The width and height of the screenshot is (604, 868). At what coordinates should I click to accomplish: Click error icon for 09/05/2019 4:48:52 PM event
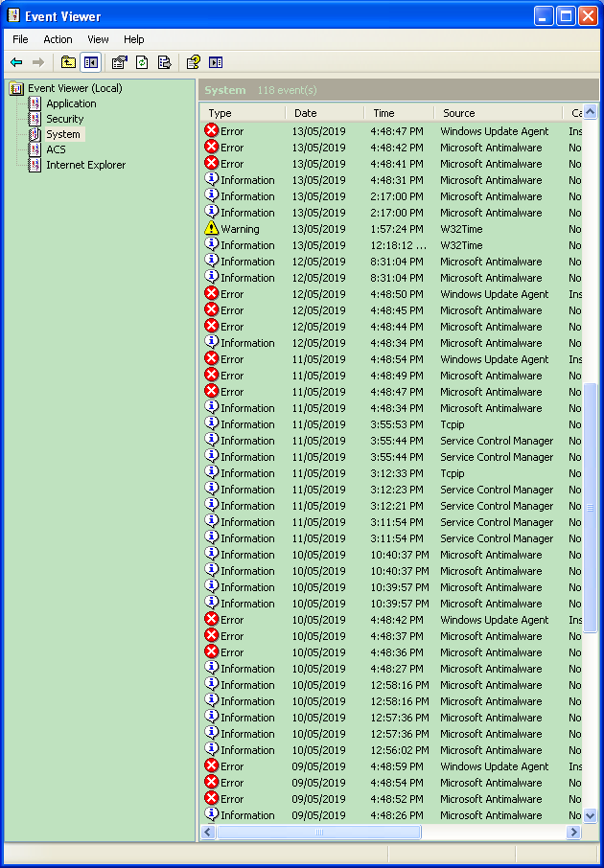[x=211, y=798]
